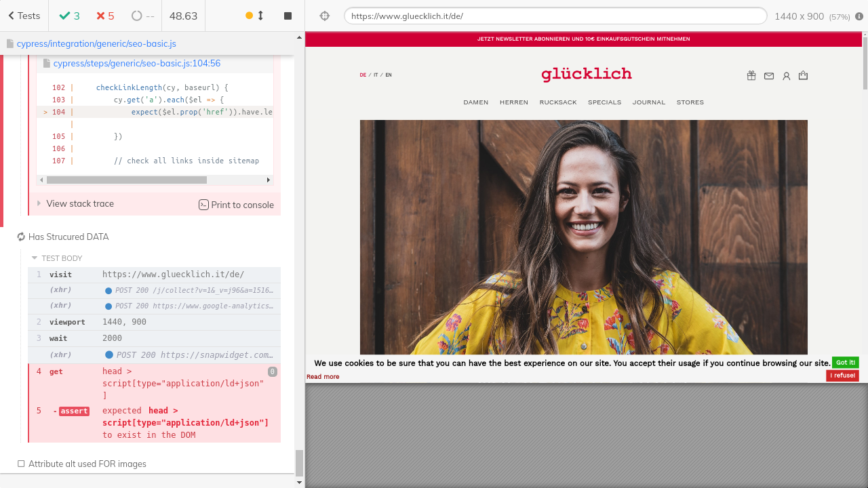
Task: Open the gift voucher icon on website
Action: pyautogui.click(x=751, y=76)
